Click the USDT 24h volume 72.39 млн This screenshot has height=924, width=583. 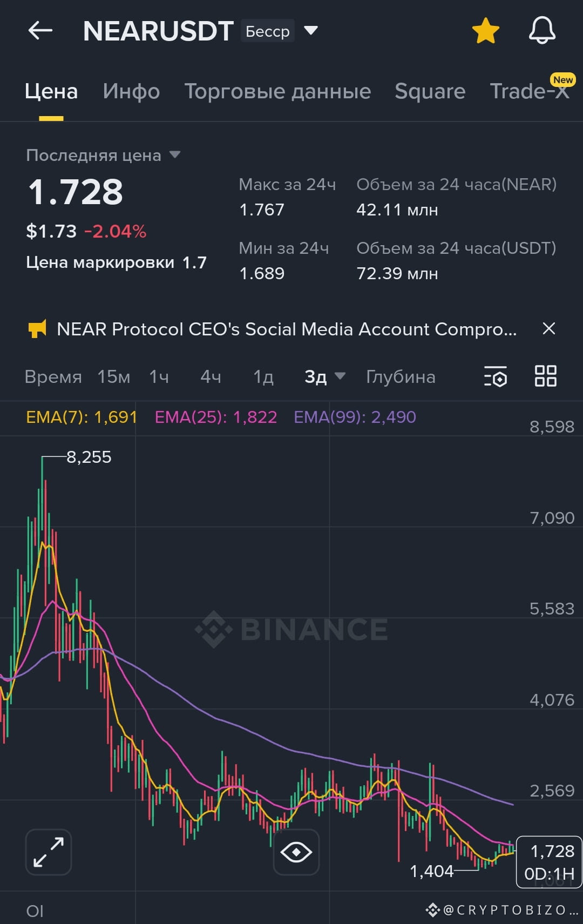click(397, 273)
